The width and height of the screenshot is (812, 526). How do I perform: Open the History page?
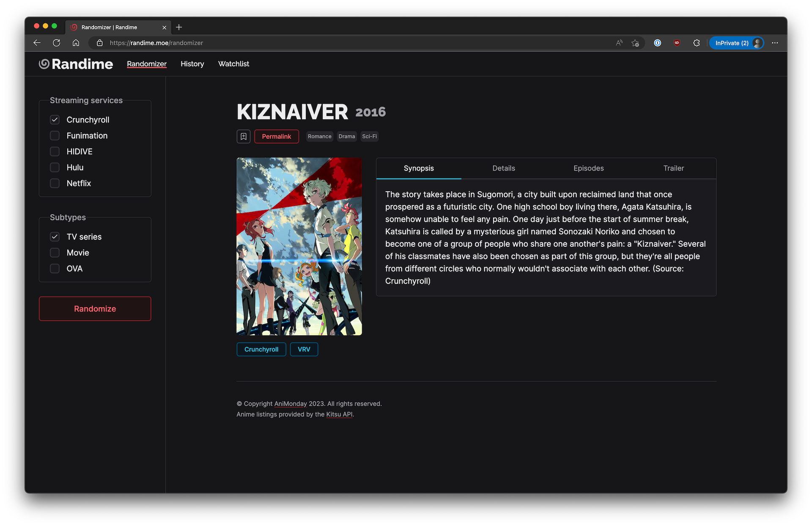click(192, 64)
